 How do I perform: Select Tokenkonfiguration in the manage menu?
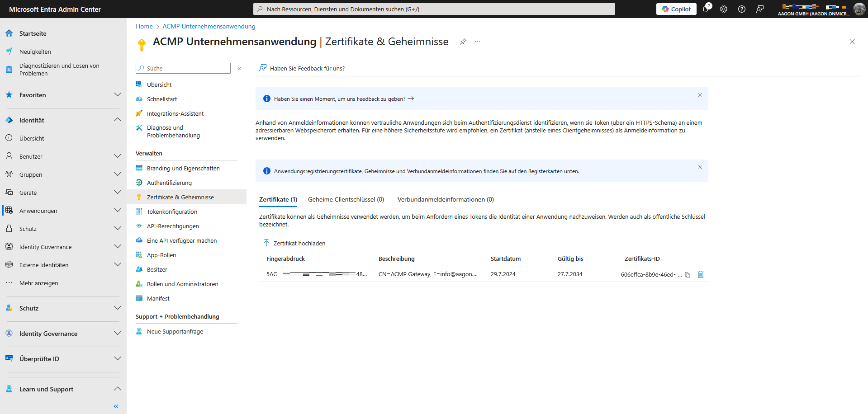(172, 211)
